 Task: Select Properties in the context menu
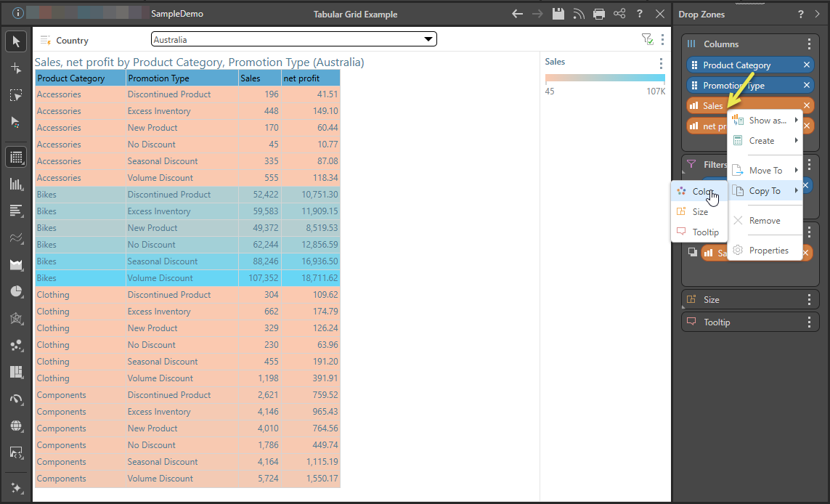pos(768,251)
